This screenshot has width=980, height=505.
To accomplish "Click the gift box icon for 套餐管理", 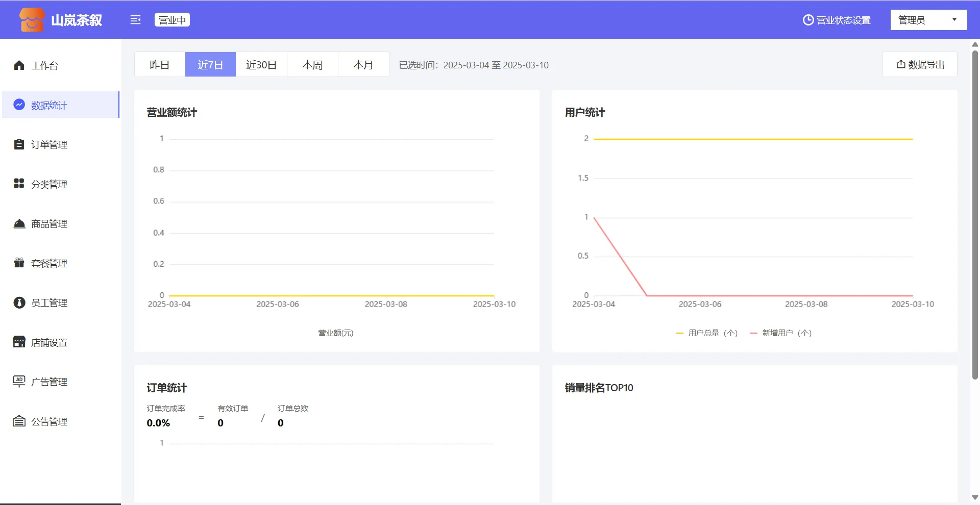I will coord(19,263).
